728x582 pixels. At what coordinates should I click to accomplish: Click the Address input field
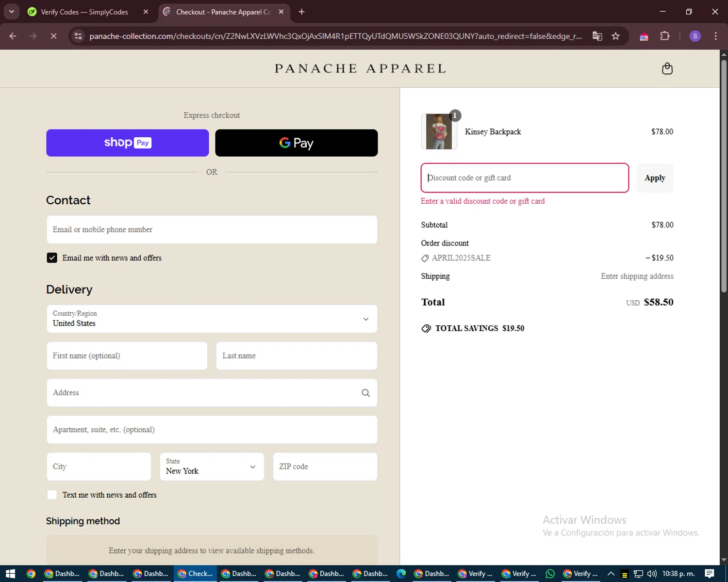pyautogui.click(x=212, y=393)
